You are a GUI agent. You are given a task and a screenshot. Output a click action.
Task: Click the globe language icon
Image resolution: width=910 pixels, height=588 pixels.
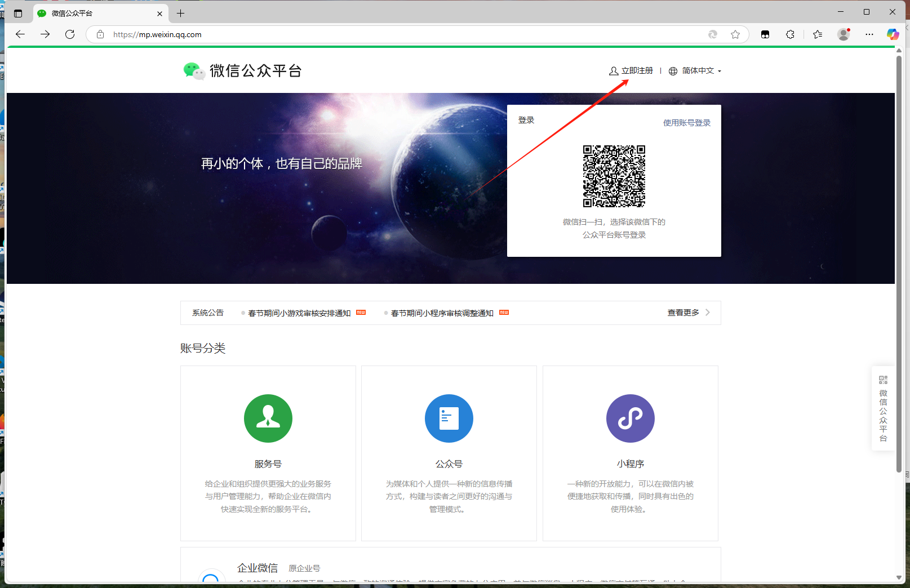673,71
